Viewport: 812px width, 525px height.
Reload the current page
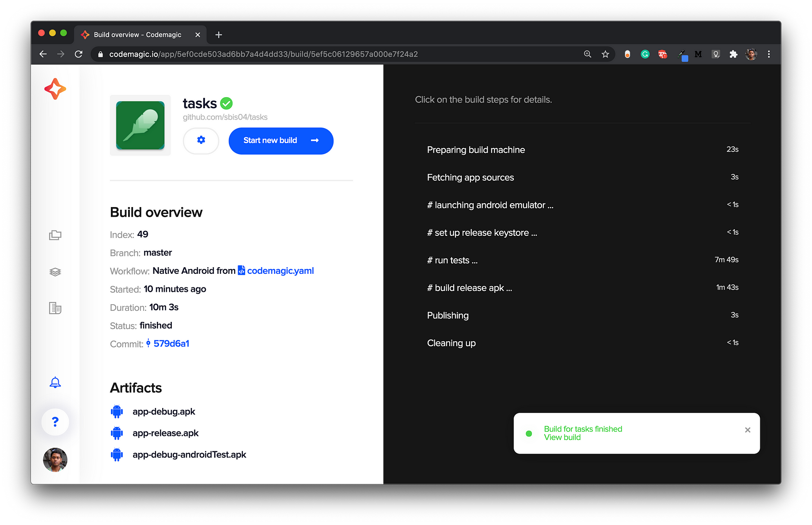[79, 54]
